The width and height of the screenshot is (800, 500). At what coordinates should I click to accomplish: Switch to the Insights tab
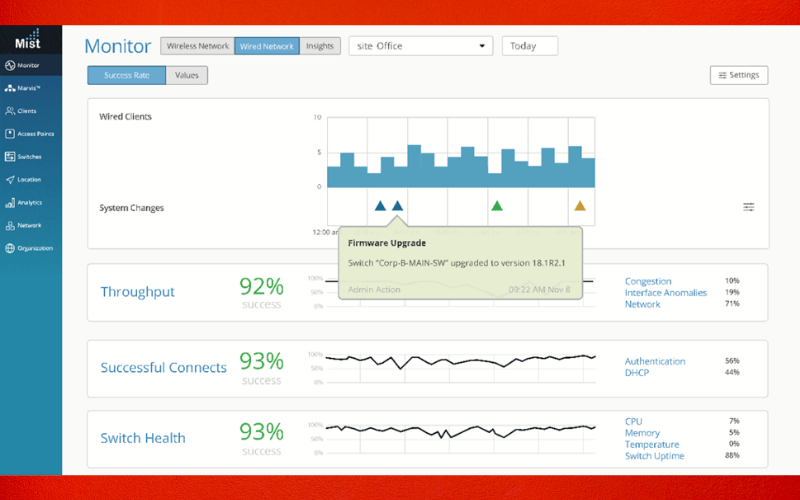tap(320, 46)
